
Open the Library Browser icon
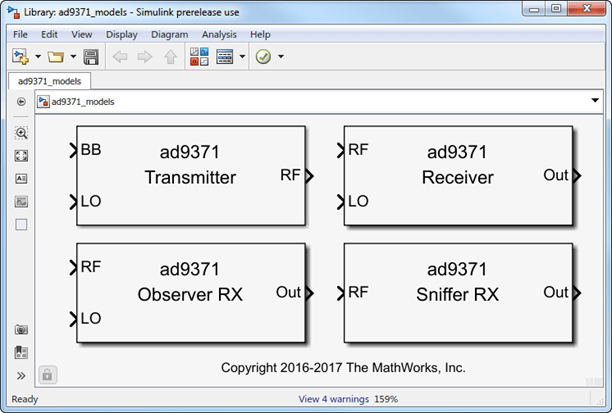(x=199, y=57)
